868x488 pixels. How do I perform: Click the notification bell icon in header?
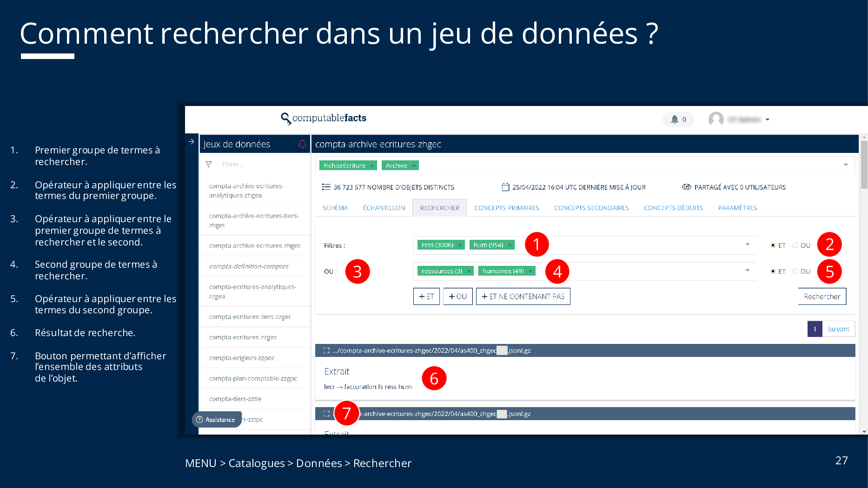coord(675,119)
